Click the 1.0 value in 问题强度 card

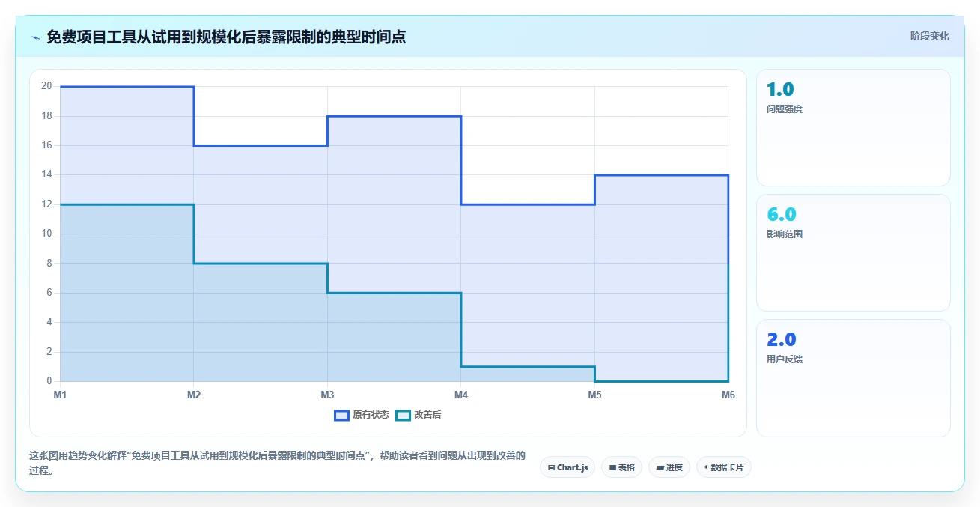780,90
